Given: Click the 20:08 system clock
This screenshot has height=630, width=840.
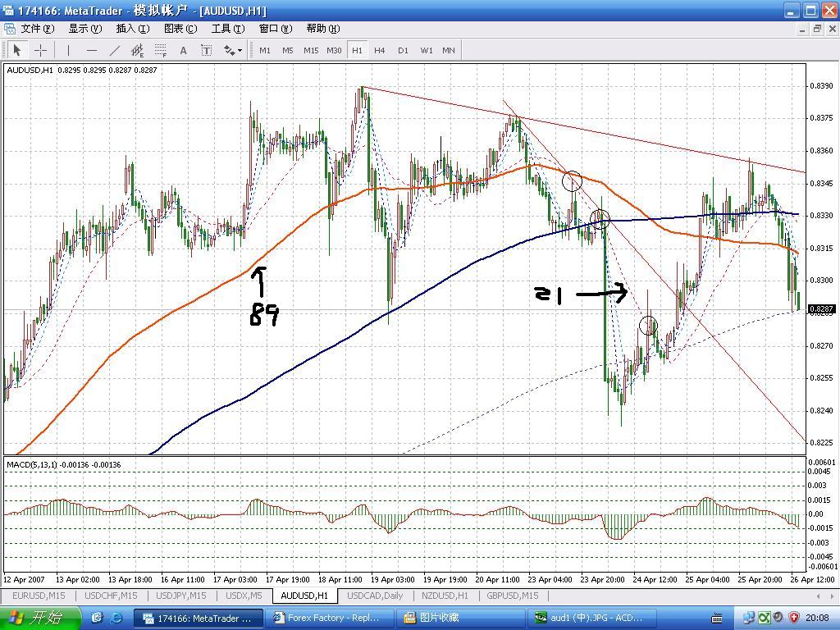Looking at the screenshot, I should (819, 619).
